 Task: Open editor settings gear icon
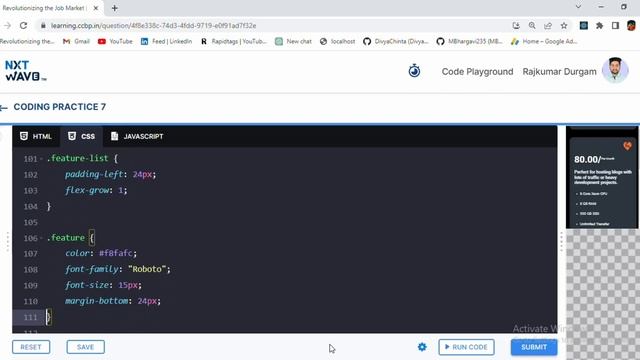422,347
